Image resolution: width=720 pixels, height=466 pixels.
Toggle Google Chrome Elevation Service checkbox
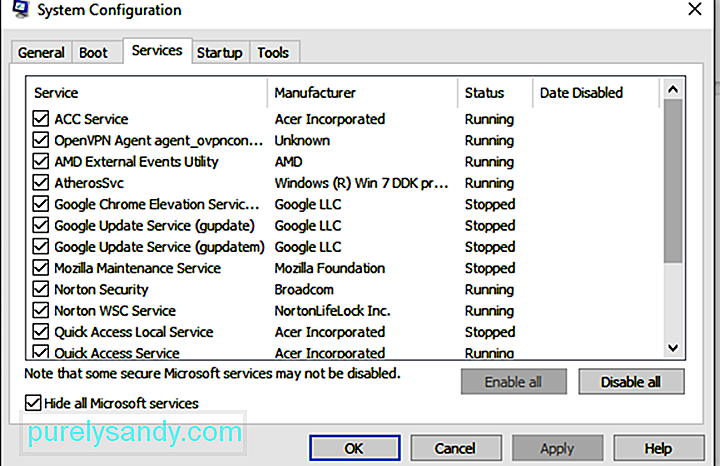(41, 204)
